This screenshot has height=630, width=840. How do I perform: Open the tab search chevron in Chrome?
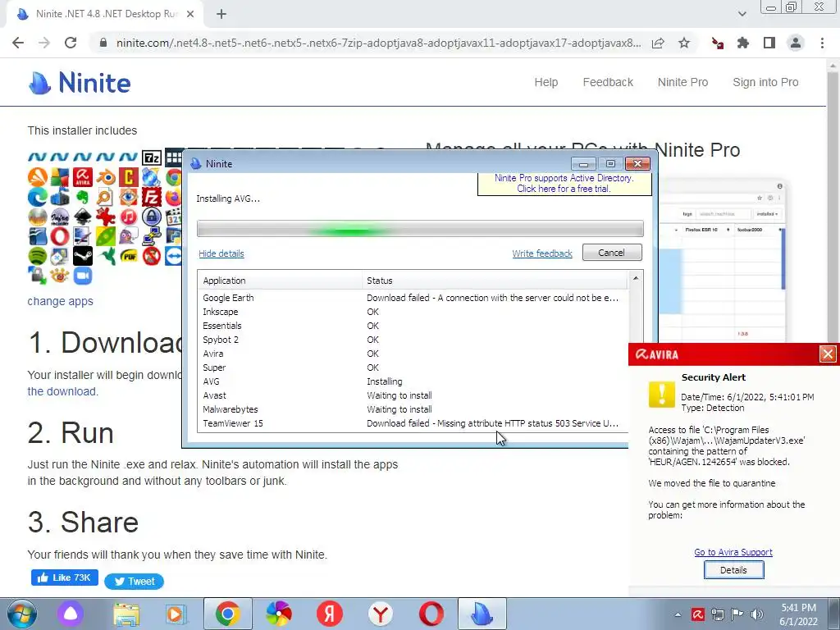point(742,14)
